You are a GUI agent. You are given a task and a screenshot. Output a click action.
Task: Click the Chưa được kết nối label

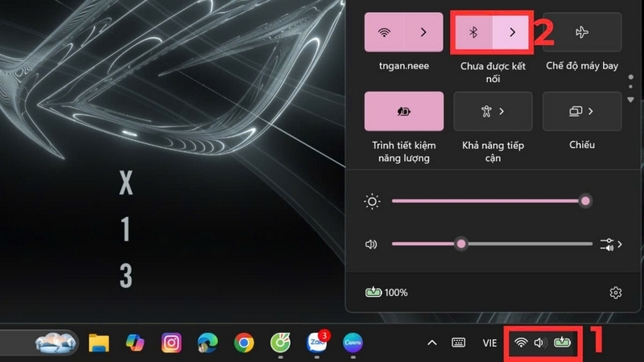493,72
